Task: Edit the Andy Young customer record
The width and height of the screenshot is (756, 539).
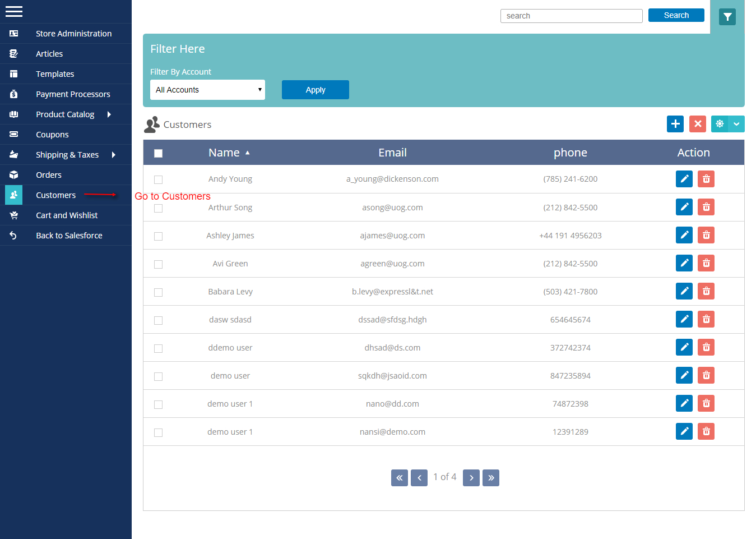Action: pos(684,179)
